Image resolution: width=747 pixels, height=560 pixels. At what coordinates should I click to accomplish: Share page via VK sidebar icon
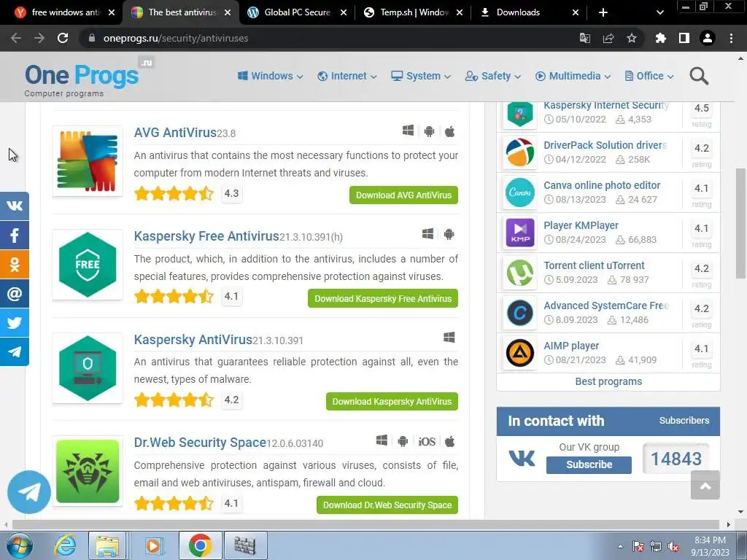point(15,206)
